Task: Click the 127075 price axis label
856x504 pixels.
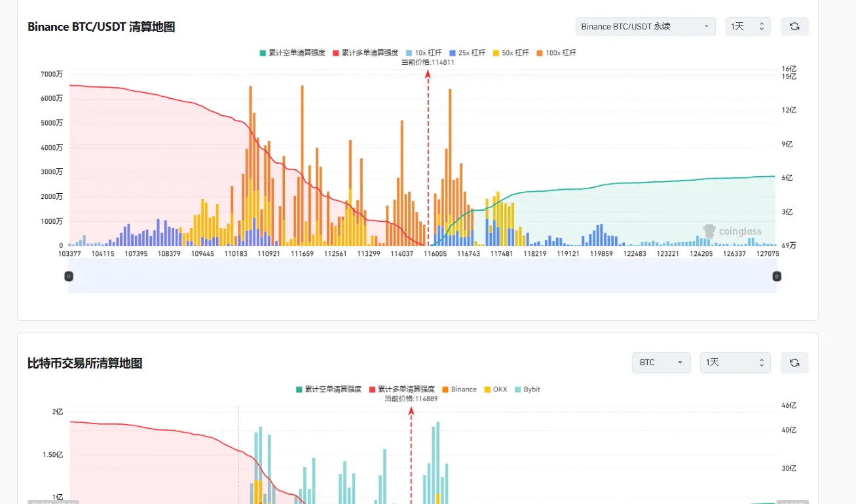Action: pyautogui.click(x=768, y=254)
